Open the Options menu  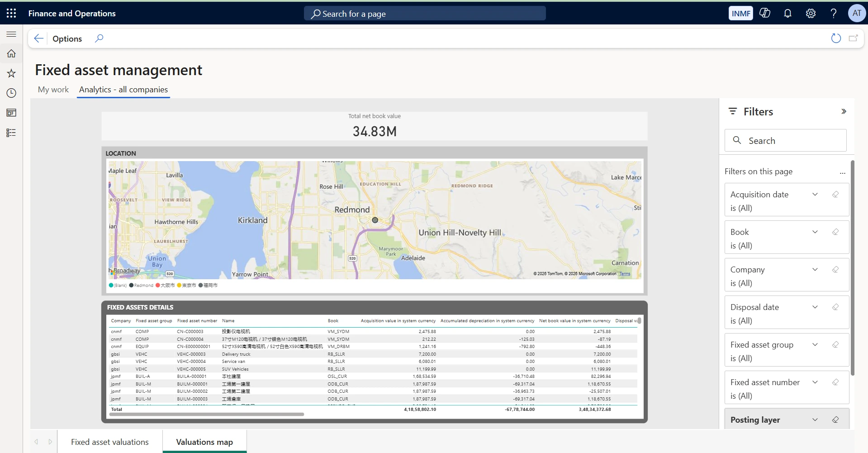click(x=67, y=39)
